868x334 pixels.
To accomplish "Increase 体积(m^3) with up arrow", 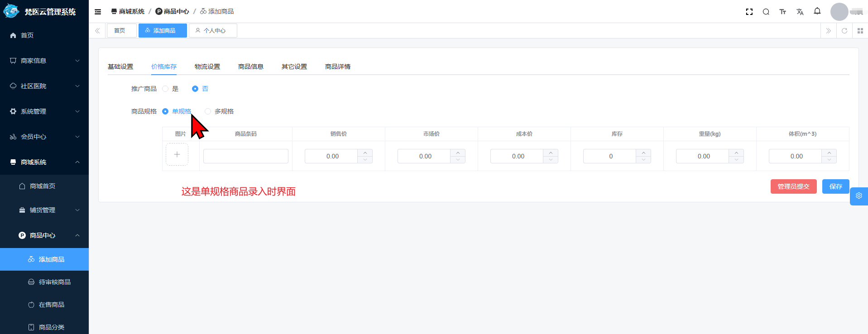I will (x=829, y=153).
